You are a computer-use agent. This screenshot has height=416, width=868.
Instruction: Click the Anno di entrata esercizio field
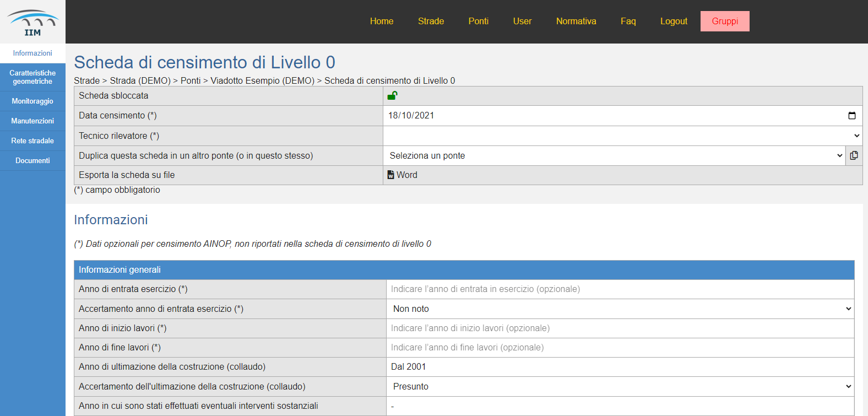[x=620, y=289]
